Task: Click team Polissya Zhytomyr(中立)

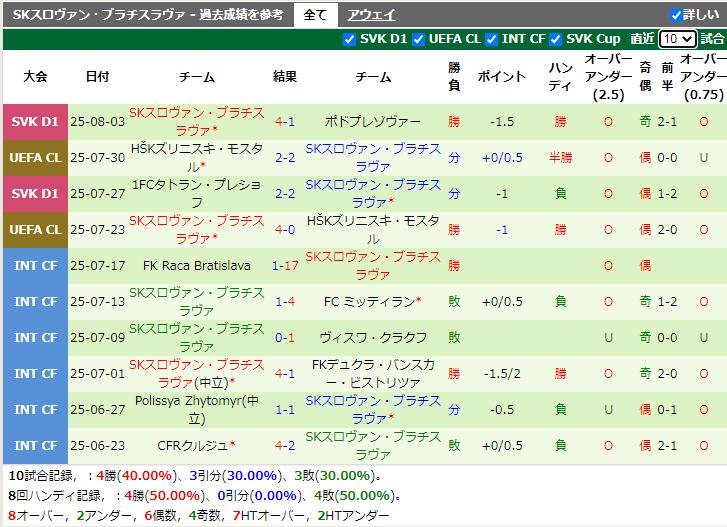Action: tap(197, 410)
